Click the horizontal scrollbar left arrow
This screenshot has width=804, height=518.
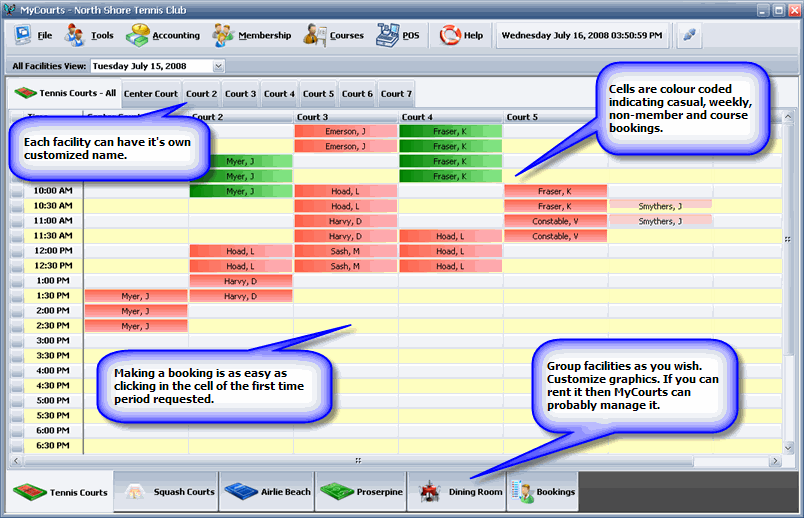(x=16, y=461)
